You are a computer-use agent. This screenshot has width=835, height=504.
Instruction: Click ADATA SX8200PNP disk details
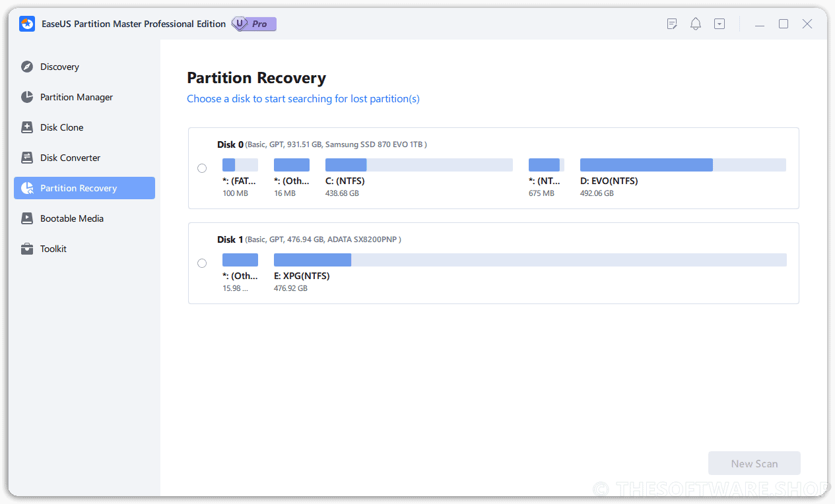[x=323, y=239]
